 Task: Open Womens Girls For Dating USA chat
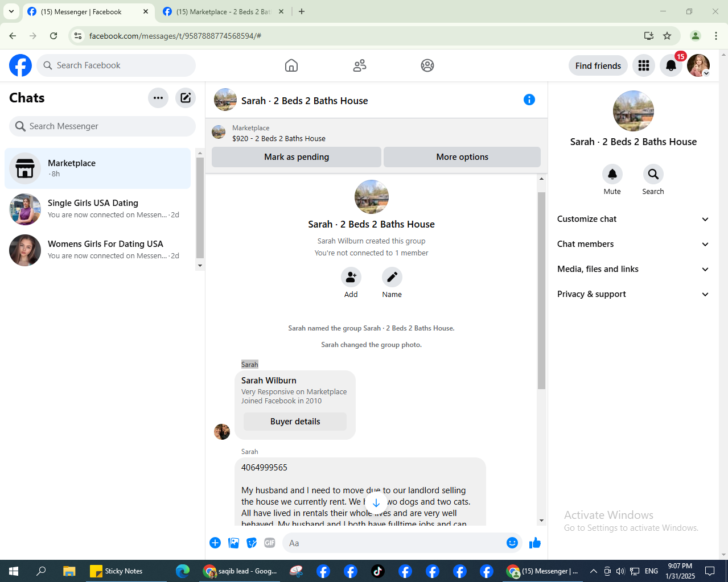[x=98, y=250]
